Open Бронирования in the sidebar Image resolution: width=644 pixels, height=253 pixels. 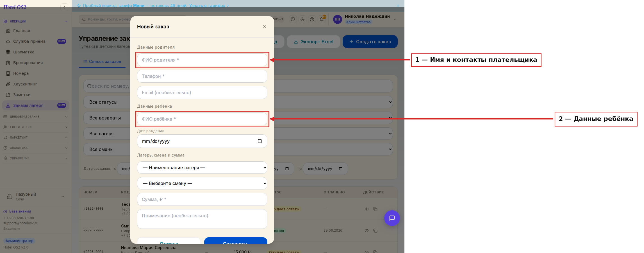pyautogui.click(x=36, y=63)
